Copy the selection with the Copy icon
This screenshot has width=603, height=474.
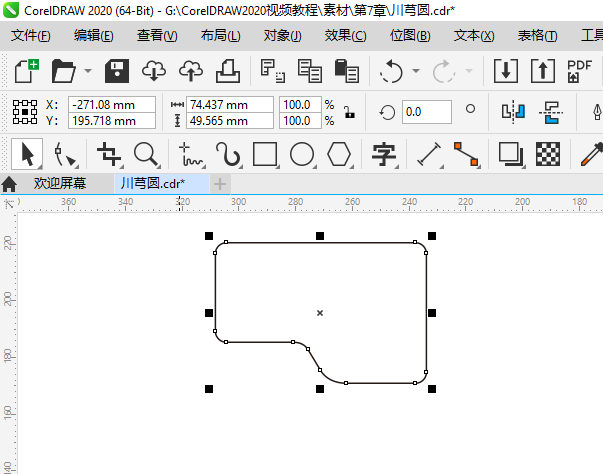pyautogui.click(x=310, y=71)
